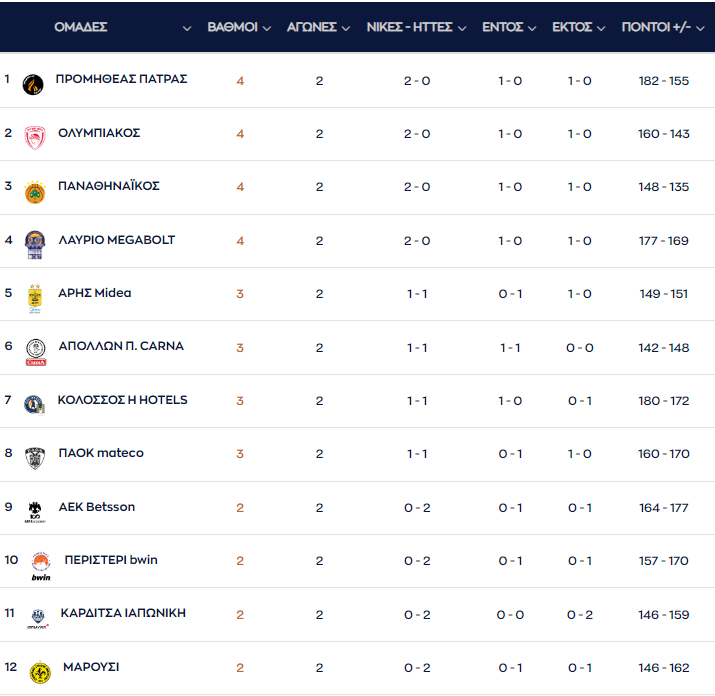Click the Peristeri bwin team logo
The height and width of the screenshot is (696, 715).
(41, 566)
